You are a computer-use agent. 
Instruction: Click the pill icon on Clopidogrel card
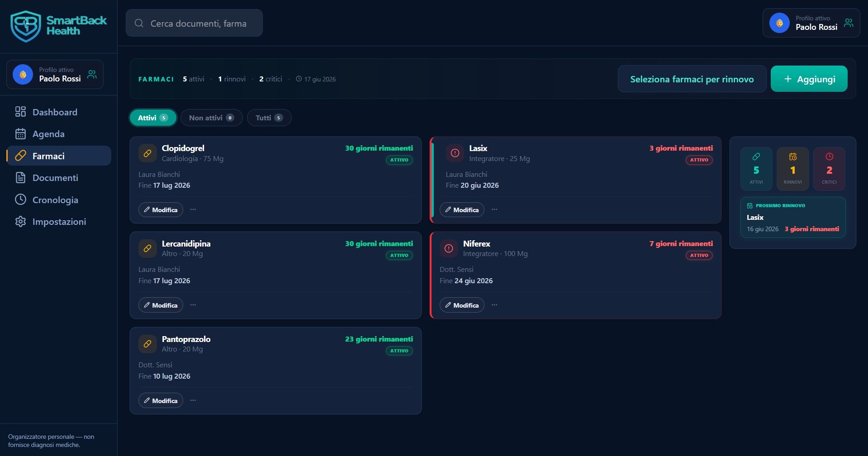click(147, 153)
